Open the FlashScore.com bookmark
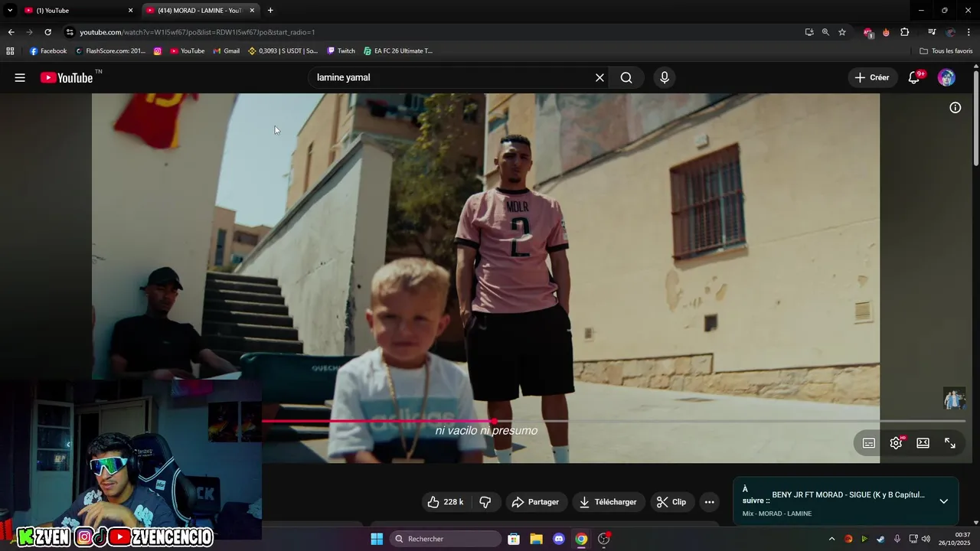Screen dimensions: 980x551 click(110, 51)
